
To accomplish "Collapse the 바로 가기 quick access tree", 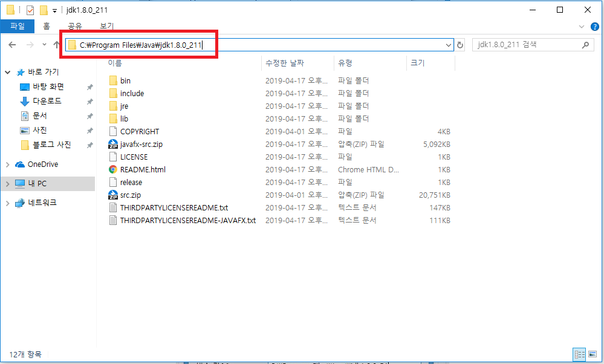I will pos(7,72).
